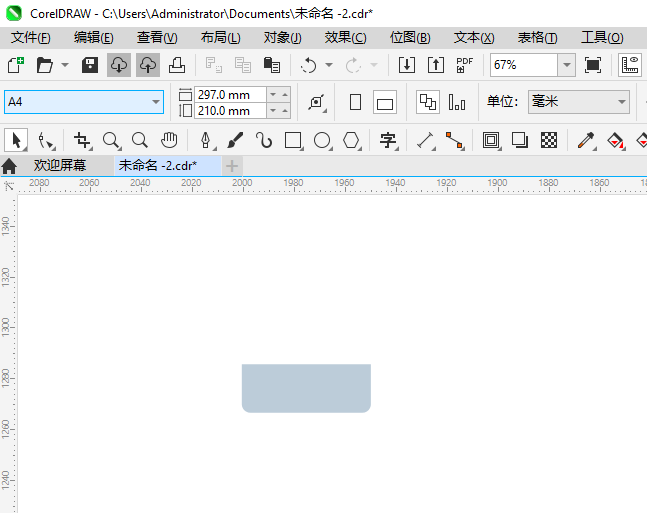
Task: Select the Ellipse tool
Action: coord(323,140)
